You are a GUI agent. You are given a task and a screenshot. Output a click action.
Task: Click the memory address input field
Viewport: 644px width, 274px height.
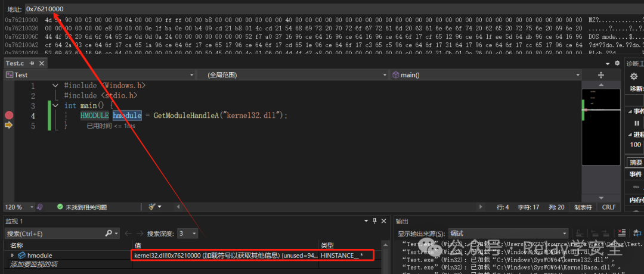point(329,9)
